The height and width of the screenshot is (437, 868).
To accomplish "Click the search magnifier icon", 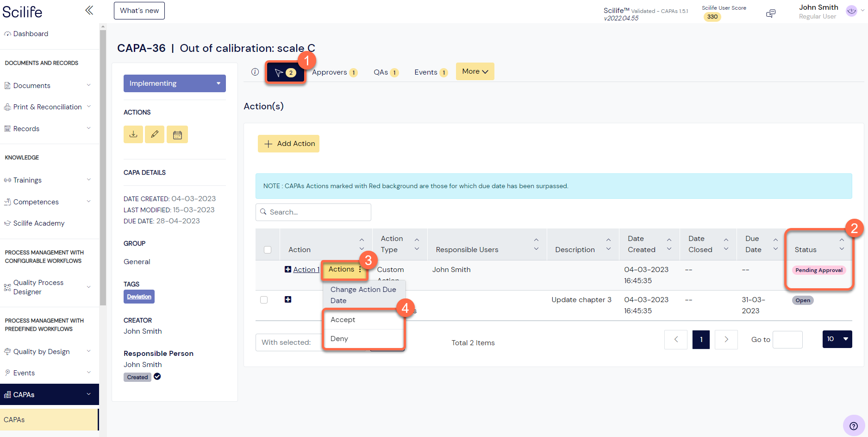I will click(x=263, y=212).
